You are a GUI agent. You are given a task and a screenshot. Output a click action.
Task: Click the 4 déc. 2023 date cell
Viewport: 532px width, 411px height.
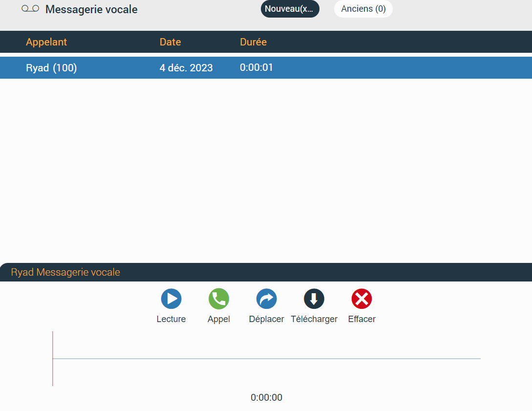[x=186, y=68]
